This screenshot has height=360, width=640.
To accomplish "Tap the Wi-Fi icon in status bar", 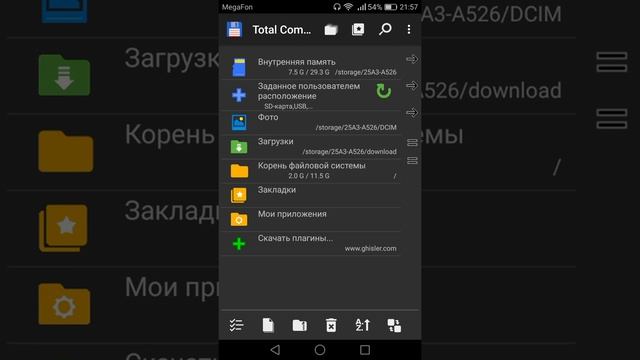I will point(348,7).
